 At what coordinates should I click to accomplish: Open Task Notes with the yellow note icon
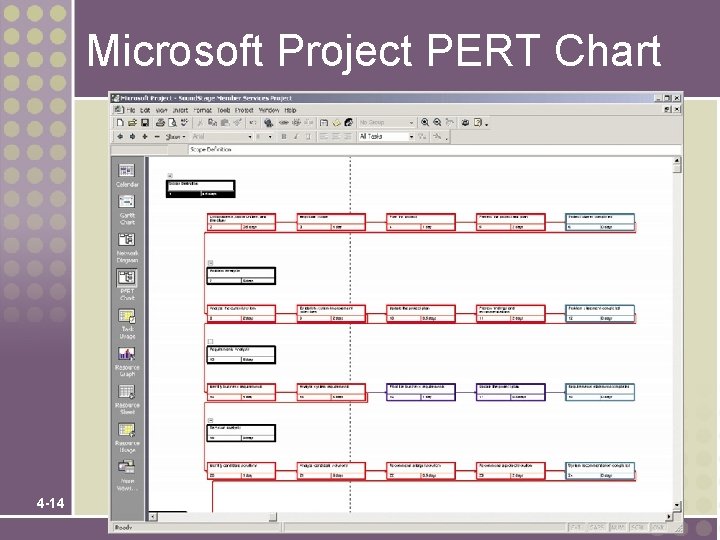(337, 123)
